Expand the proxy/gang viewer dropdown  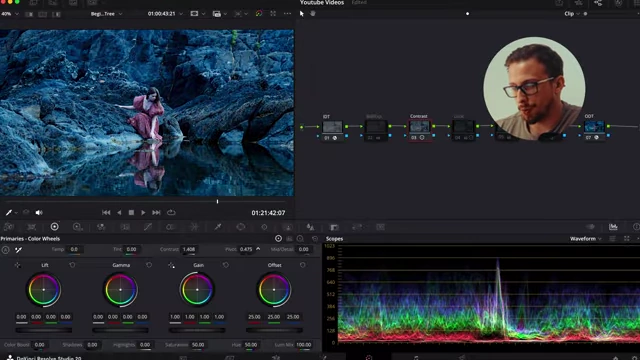tap(225, 14)
